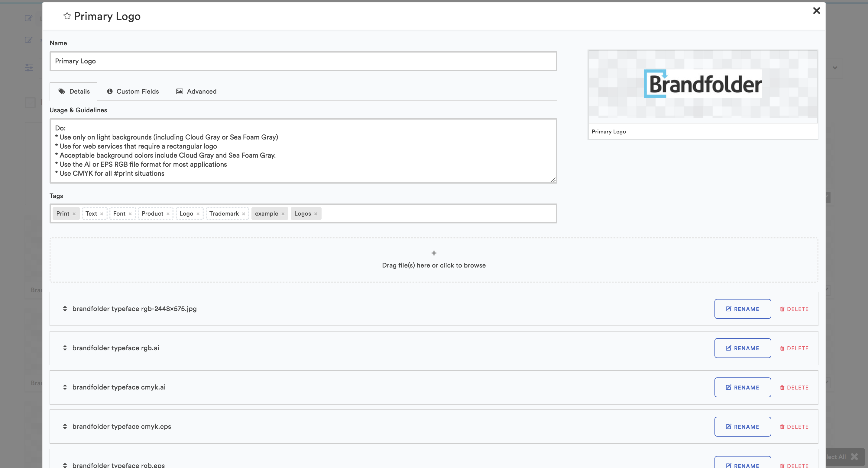
Task: Open the chevron dropdown at top right
Action: (835, 68)
